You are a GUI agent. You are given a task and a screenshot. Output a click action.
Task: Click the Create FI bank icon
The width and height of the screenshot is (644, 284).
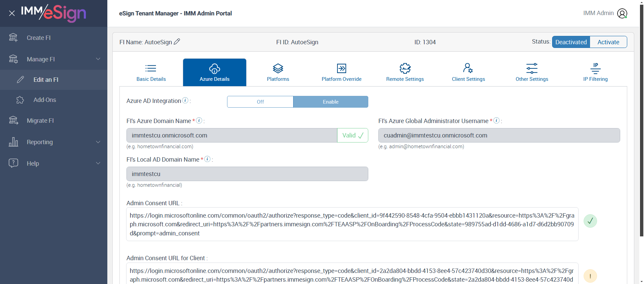point(13,38)
